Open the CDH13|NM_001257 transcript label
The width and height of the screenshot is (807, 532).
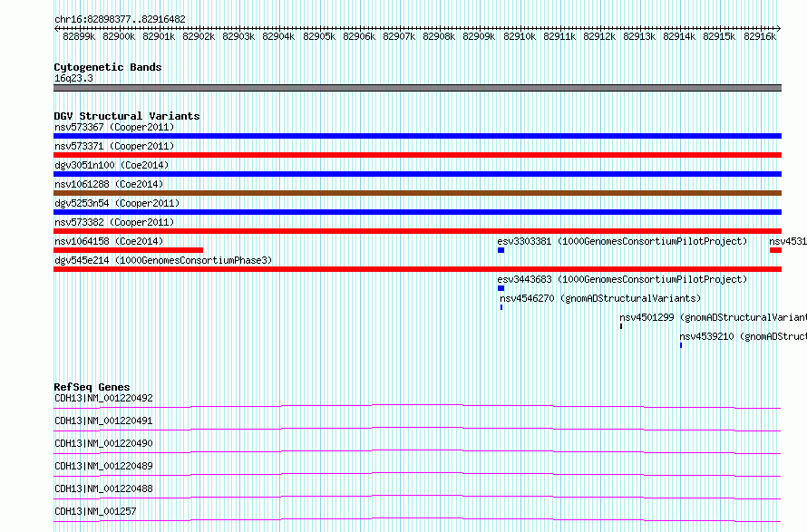(x=95, y=511)
